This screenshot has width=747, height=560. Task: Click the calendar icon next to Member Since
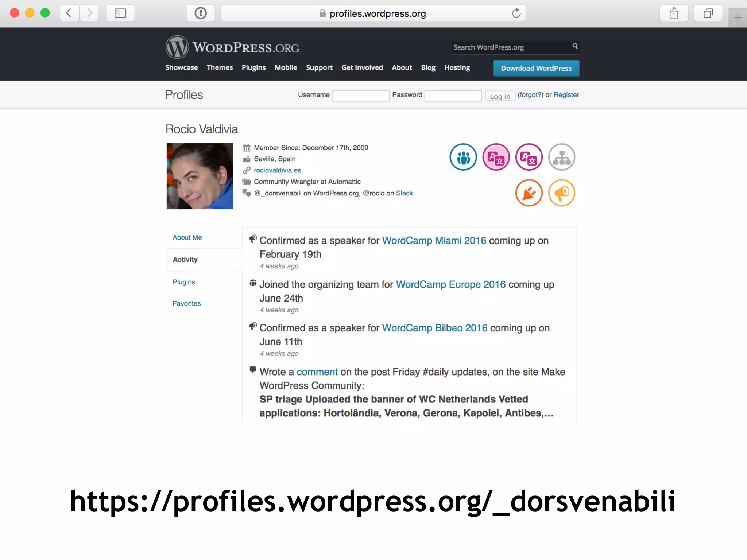click(247, 148)
